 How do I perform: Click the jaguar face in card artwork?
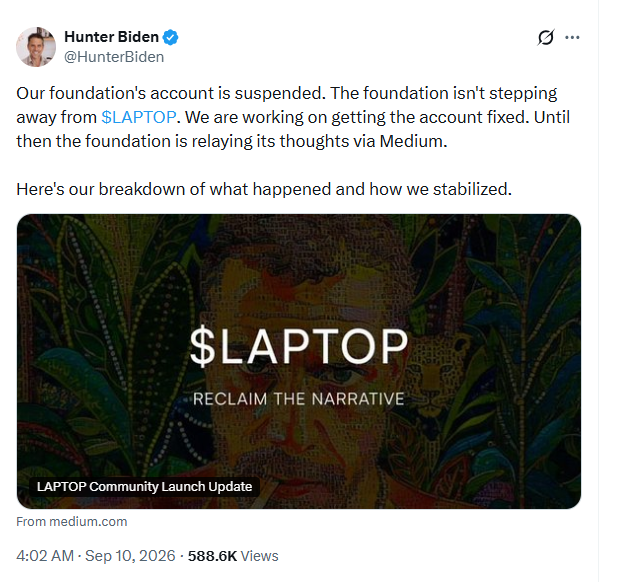436,364
